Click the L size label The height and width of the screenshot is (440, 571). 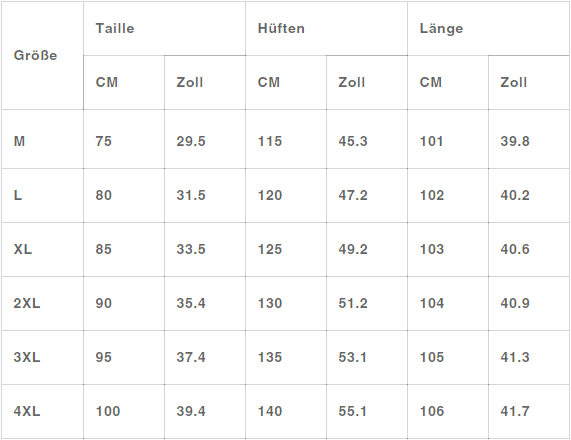click(18, 195)
